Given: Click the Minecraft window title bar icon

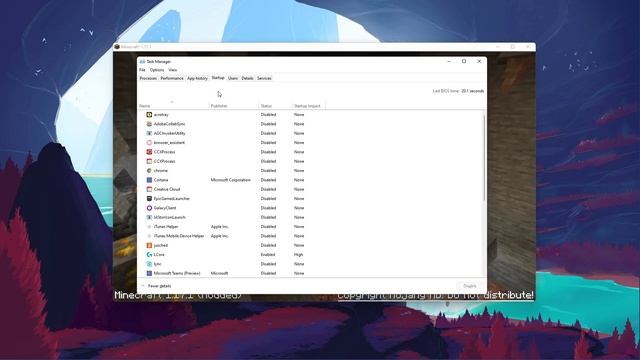Looking at the screenshot, I should pyautogui.click(x=117, y=47).
